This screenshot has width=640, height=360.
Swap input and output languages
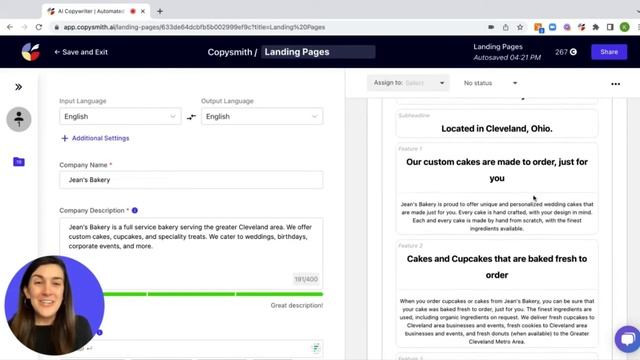tap(191, 117)
